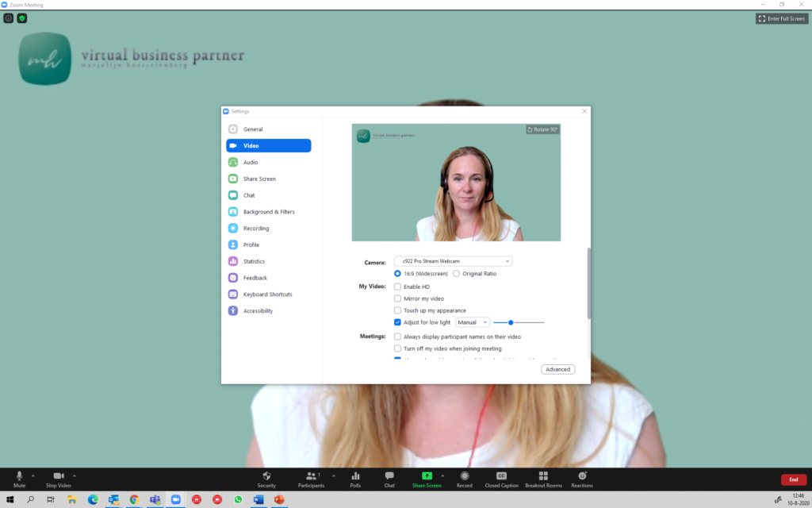Click the Advanced button in settings
Image resolution: width=812 pixels, height=508 pixels.
coord(557,369)
